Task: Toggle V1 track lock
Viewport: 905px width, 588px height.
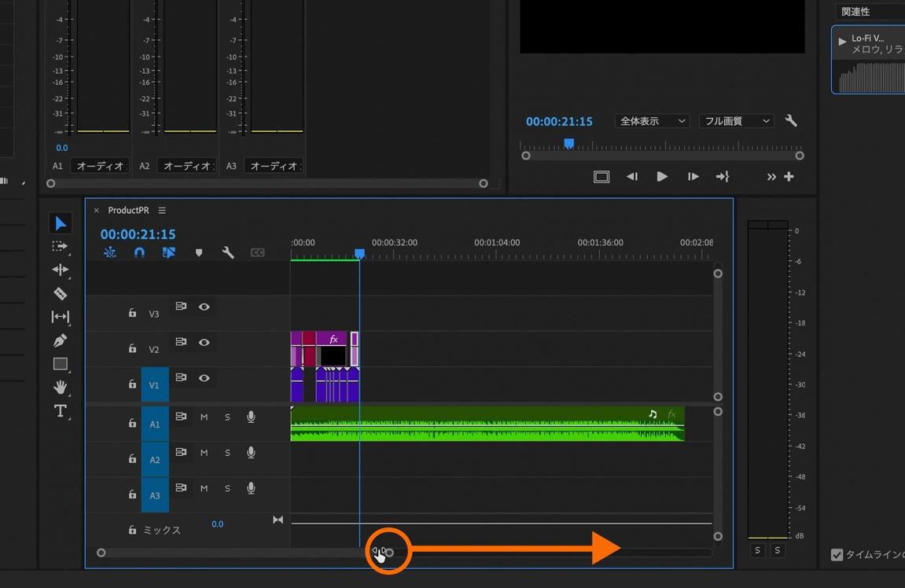Action: (x=132, y=384)
